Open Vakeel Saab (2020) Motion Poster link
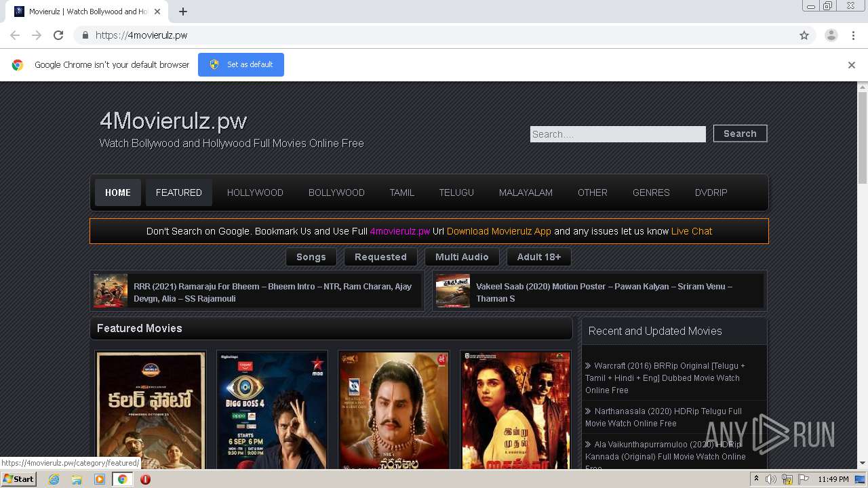868x488 pixels. (x=604, y=292)
